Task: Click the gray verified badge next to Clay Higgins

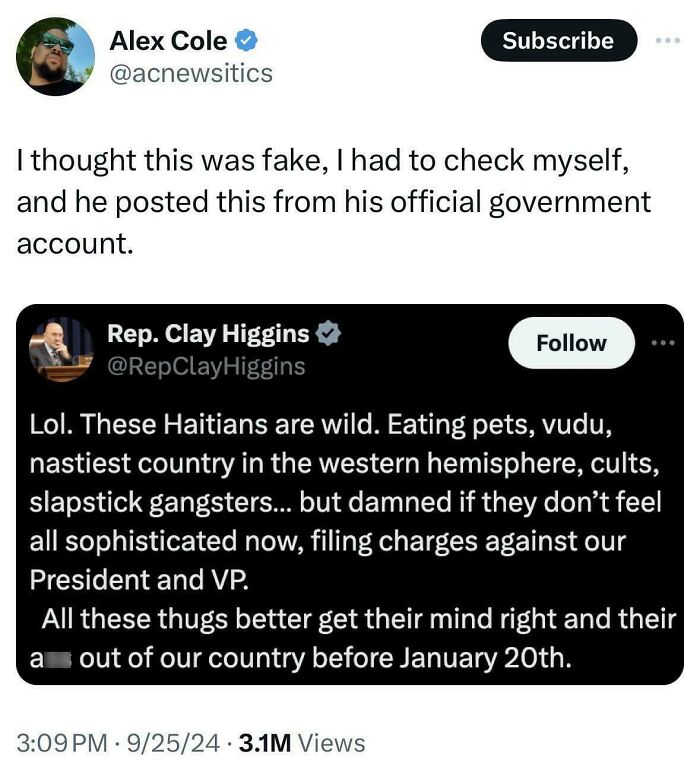Action: click(x=329, y=333)
